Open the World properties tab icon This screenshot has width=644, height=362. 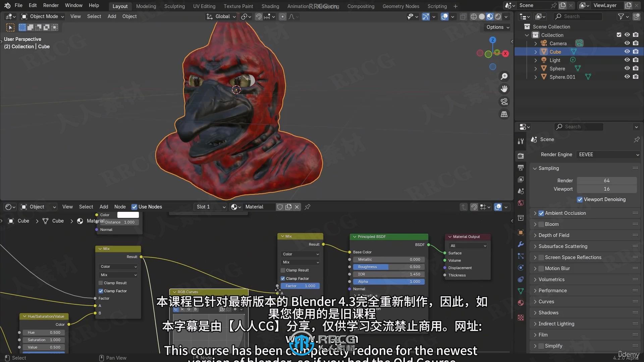click(521, 203)
